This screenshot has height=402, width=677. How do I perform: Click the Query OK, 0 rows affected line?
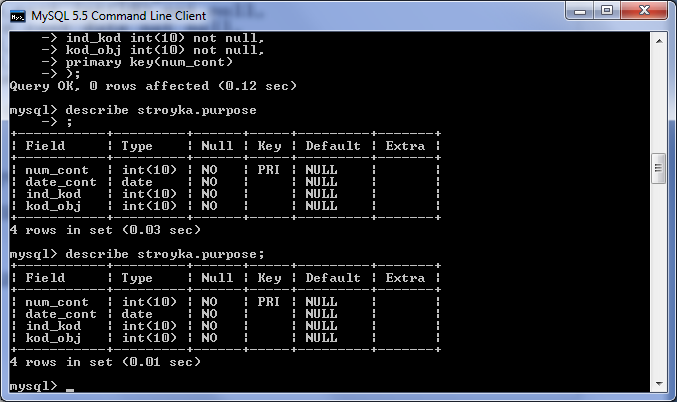tap(153, 86)
